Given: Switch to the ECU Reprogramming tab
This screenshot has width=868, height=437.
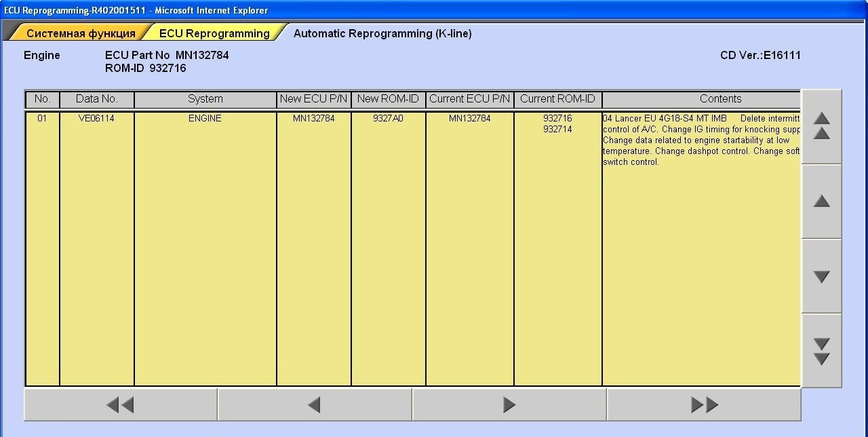Looking at the screenshot, I should click(x=214, y=33).
